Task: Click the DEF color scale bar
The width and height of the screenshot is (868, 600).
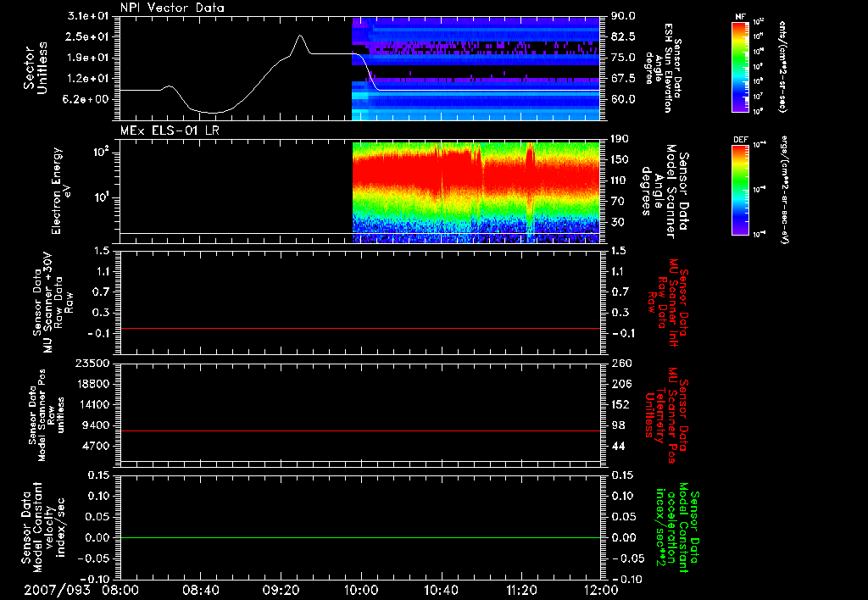Action: 741,190
